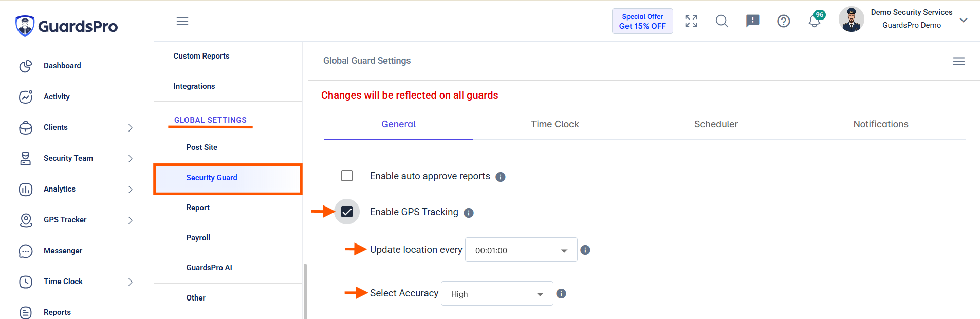Open the notifications bell icon

coord(814,21)
